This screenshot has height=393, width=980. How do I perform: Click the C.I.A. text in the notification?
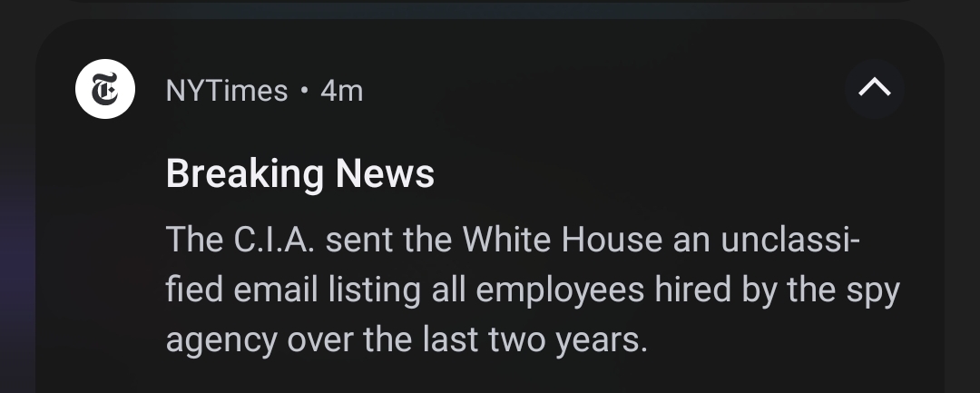tap(274, 240)
